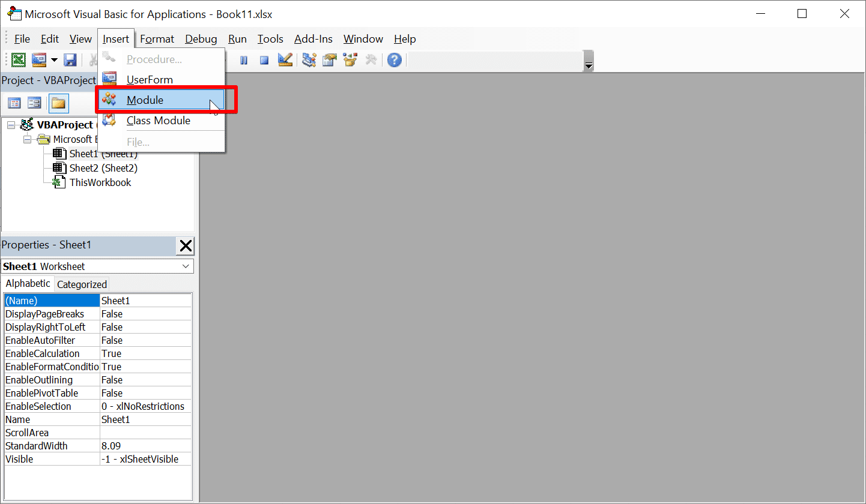Click the Visible value -1 - xlSheetVisible
Viewport: 866px width, 504px height.
(x=146, y=459)
